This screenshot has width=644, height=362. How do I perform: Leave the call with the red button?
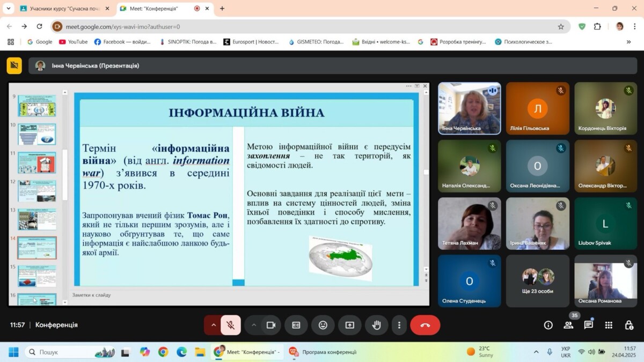tap(425, 325)
